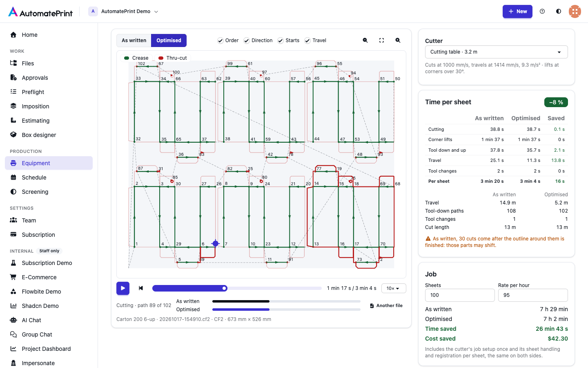Toggle the Direction checkbox

click(247, 40)
